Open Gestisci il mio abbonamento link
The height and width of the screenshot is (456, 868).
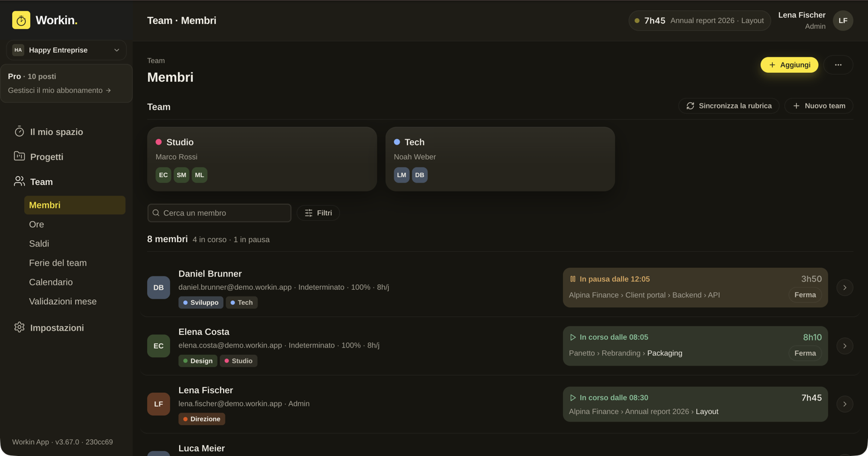point(60,90)
